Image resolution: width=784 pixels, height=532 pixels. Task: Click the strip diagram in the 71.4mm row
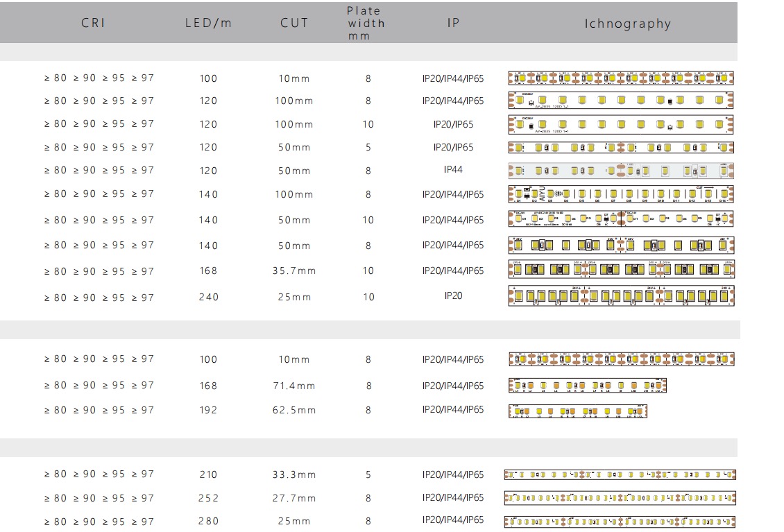point(587,385)
